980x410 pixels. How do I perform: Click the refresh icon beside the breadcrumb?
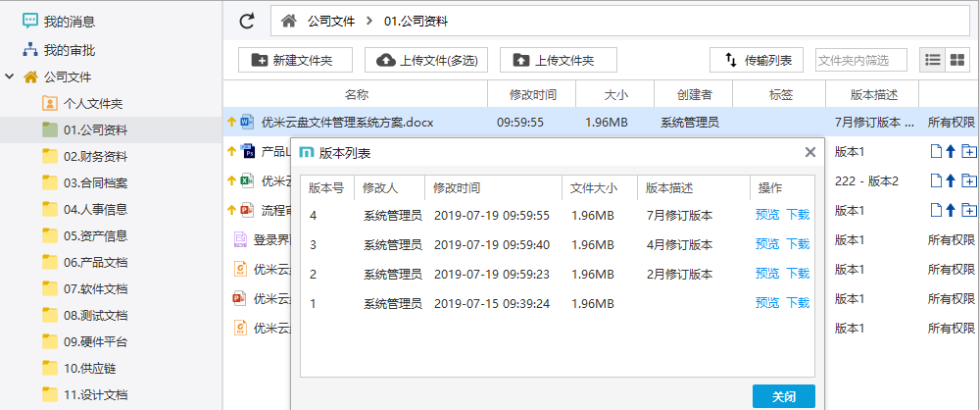click(247, 21)
